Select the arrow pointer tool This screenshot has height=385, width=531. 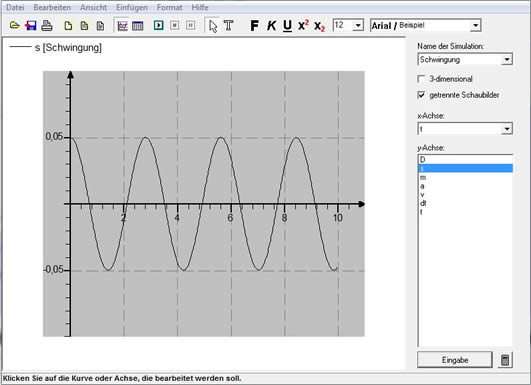pyautogui.click(x=213, y=26)
